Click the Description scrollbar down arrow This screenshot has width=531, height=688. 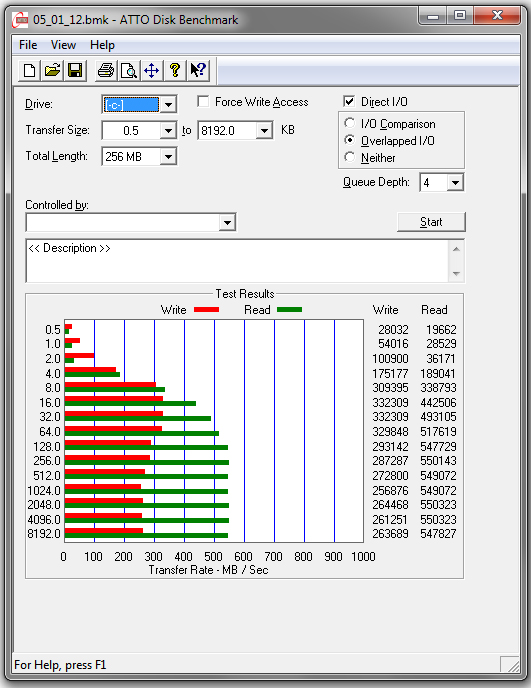click(x=456, y=274)
